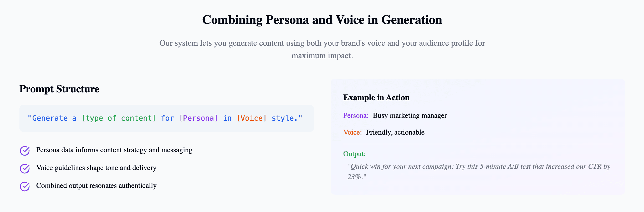Select the green [type of content] placeholder
The height and width of the screenshot is (212, 644).
click(119, 118)
